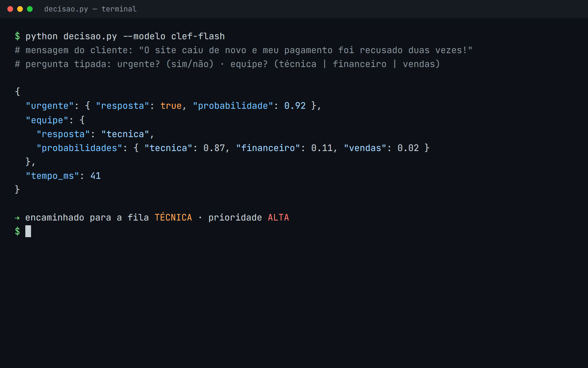Click the "tempo_ms" key
Screen dimensions: 588x368
point(52,176)
